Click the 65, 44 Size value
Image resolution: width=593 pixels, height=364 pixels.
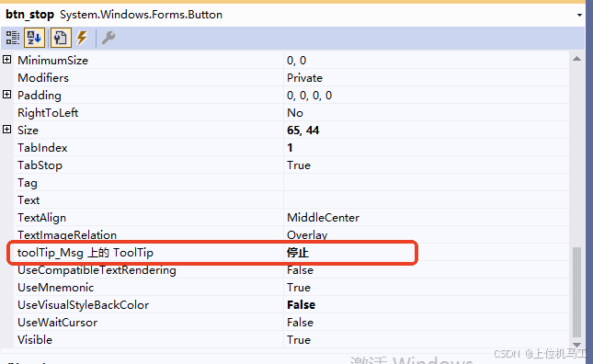pyautogui.click(x=302, y=131)
